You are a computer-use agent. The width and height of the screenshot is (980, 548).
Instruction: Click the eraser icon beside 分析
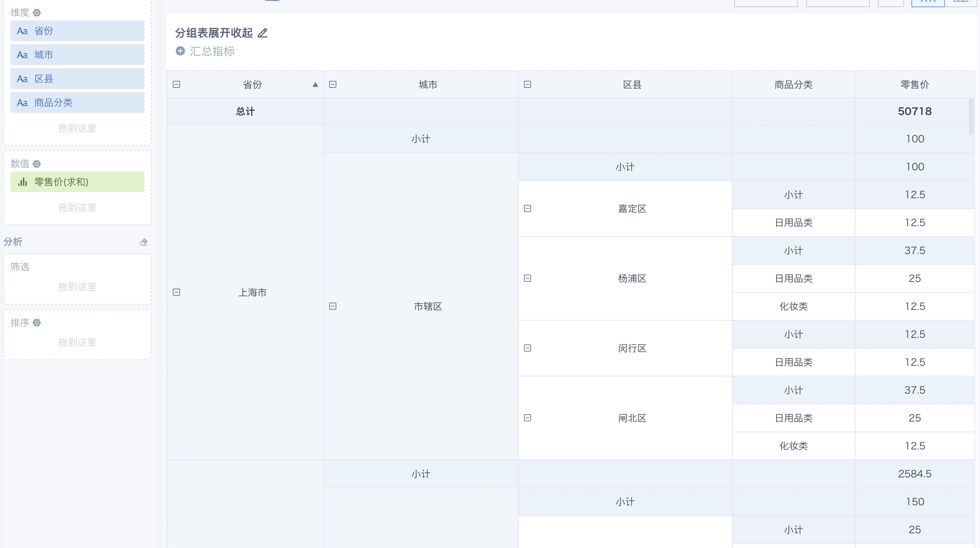[144, 242]
